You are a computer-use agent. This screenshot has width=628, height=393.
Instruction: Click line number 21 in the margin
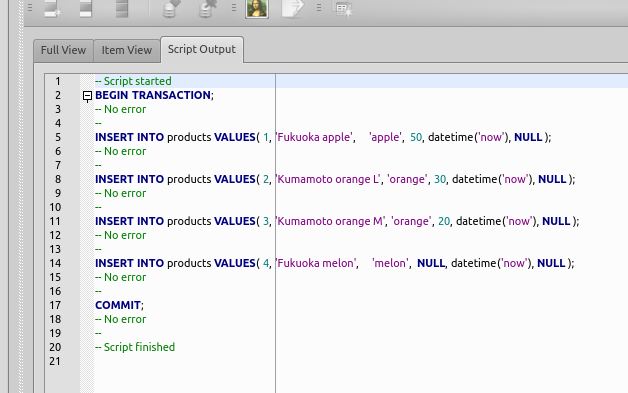tap(55, 361)
